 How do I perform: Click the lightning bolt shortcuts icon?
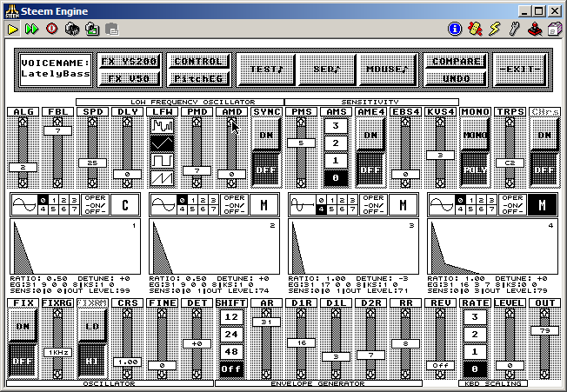[x=495, y=29]
